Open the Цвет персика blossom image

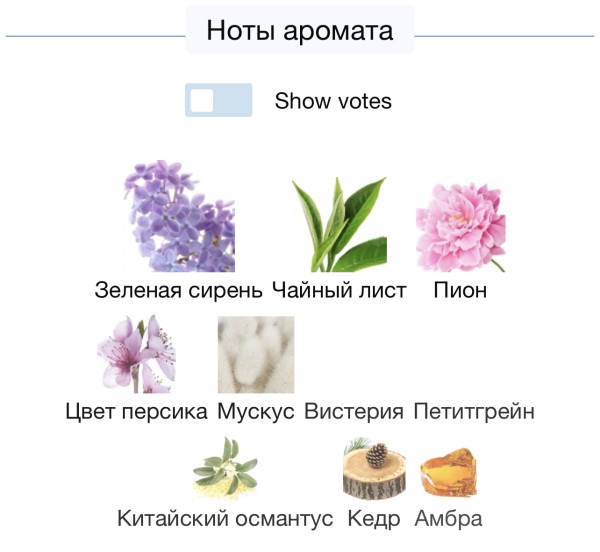136,354
